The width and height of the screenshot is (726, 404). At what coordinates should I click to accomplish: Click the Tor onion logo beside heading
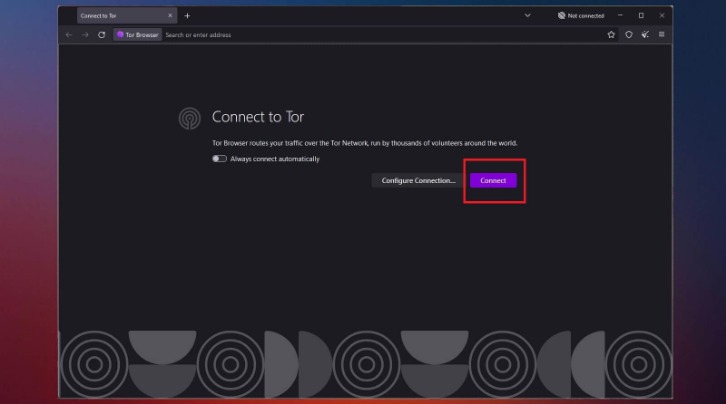tap(189, 118)
